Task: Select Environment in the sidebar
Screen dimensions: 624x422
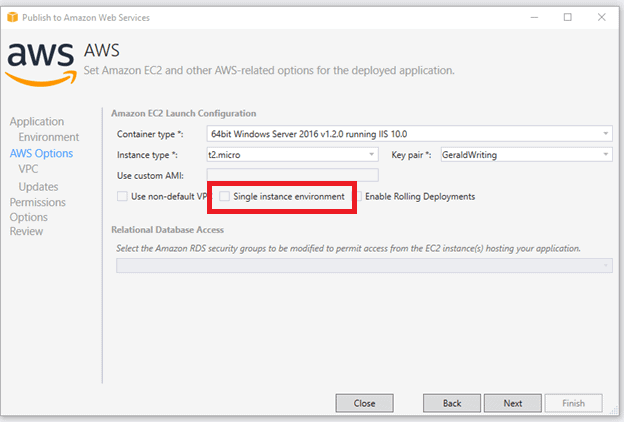Action: [x=48, y=137]
